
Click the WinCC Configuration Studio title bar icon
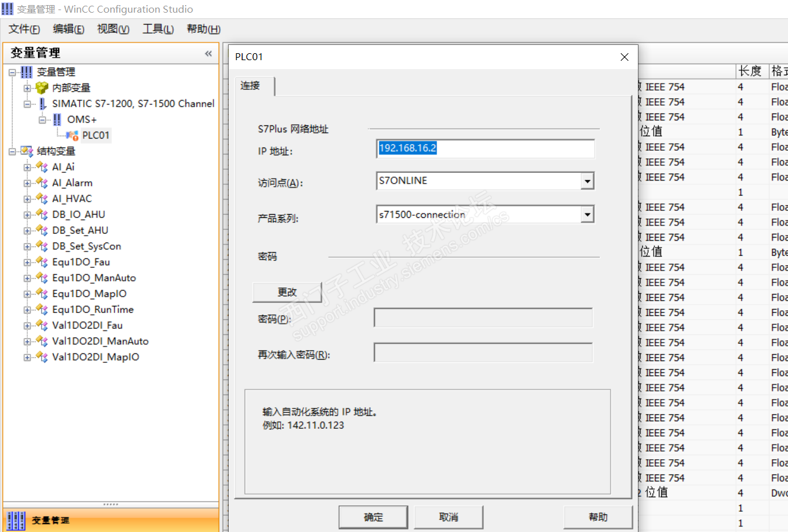pos(8,9)
